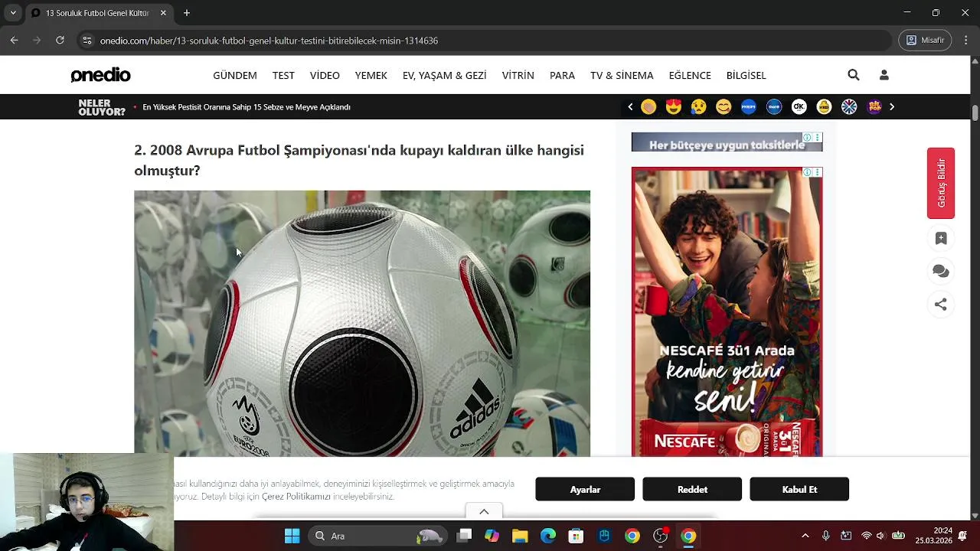This screenshot has height=551, width=980.
Task: Open the Nescafé ad options dots
Action: pyautogui.click(x=817, y=172)
